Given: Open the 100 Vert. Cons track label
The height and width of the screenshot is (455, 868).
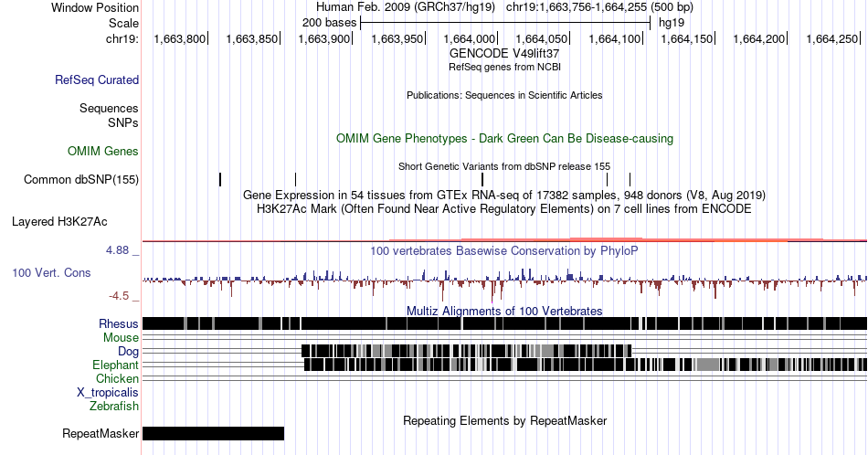Looking at the screenshot, I should tap(51, 272).
